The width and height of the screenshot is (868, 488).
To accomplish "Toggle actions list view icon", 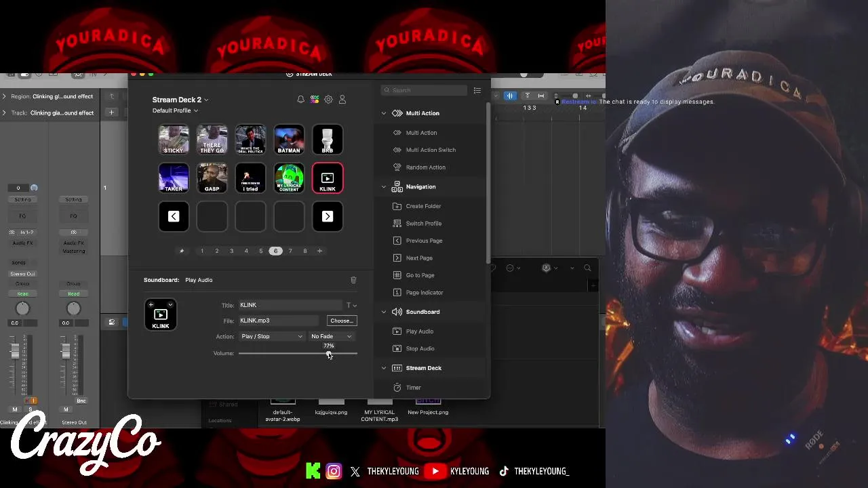I will pyautogui.click(x=477, y=90).
